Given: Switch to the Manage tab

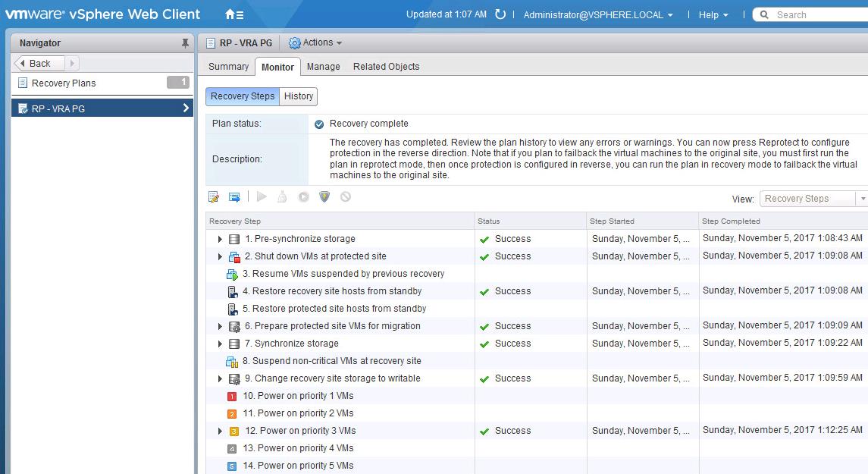Looking at the screenshot, I should (x=323, y=67).
